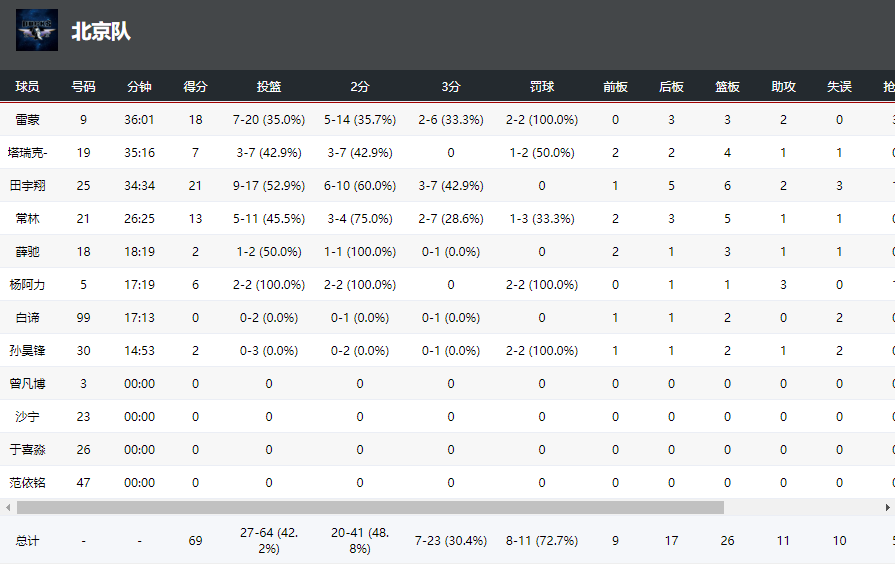895x564 pixels.
Task: Click player 常林 in the table
Action: point(28,219)
